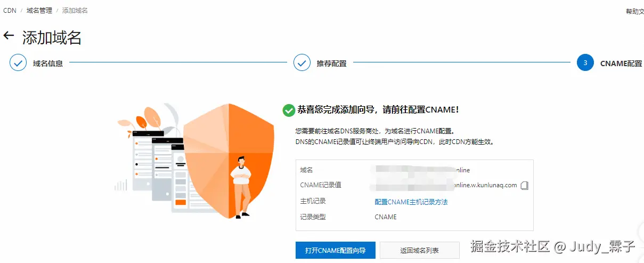Click the line starting DNS的CNAME记录值
Viewport: 644px width, 263px height.
click(395, 142)
